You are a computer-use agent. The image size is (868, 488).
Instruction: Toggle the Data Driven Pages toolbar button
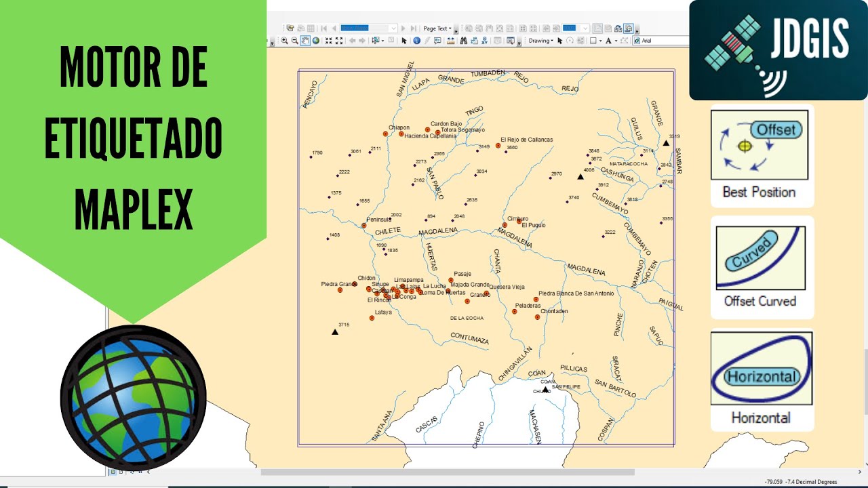point(628,28)
